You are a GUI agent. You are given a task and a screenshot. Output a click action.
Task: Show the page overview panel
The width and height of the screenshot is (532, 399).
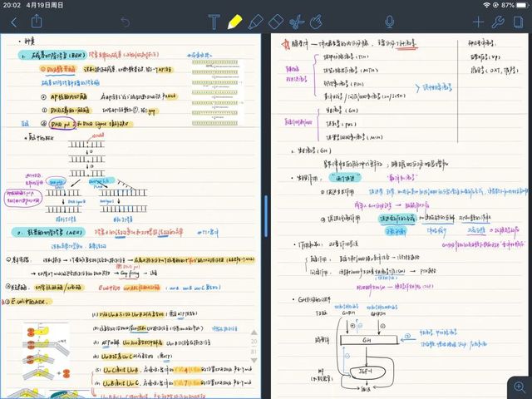519,22
